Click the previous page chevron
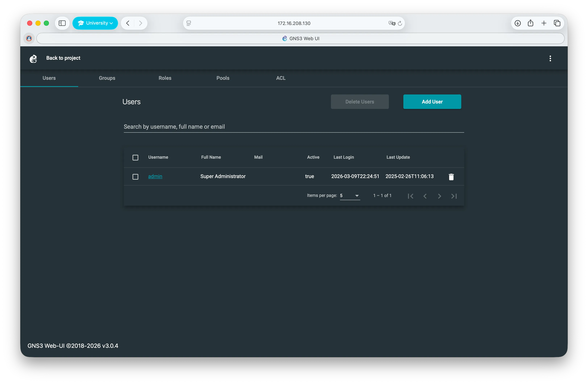The height and width of the screenshot is (384, 588). pos(425,196)
